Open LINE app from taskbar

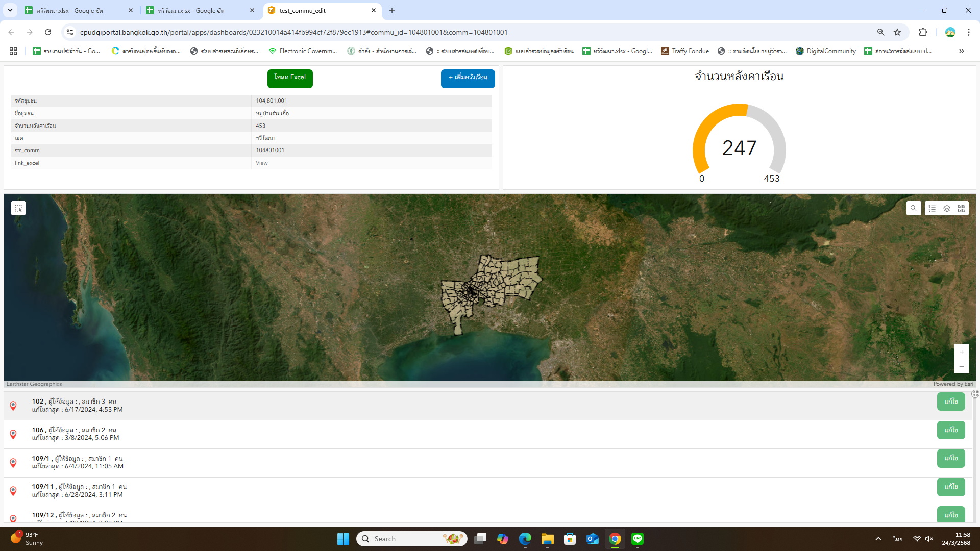(x=638, y=539)
